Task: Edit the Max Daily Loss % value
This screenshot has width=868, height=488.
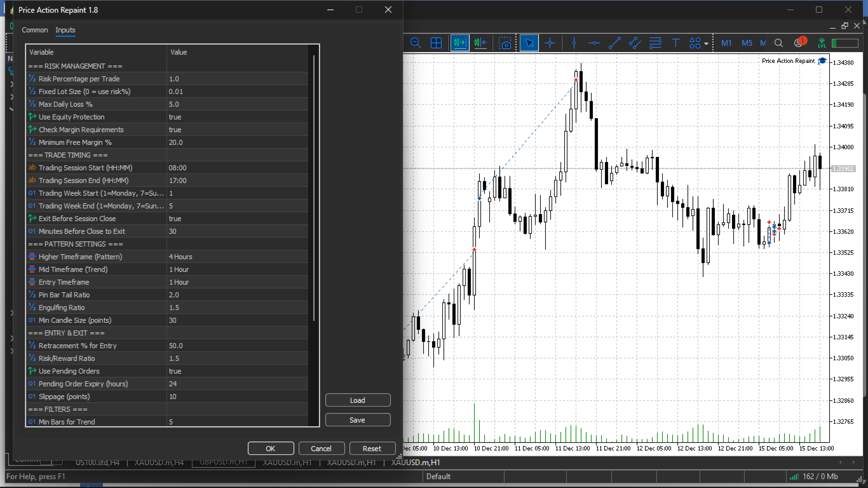Action: (238, 104)
